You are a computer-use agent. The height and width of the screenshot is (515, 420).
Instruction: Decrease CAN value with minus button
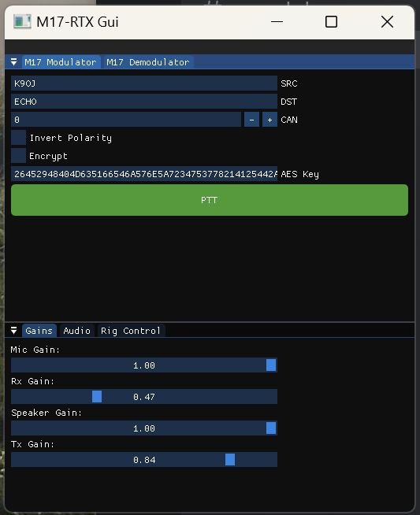pos(251,120)
